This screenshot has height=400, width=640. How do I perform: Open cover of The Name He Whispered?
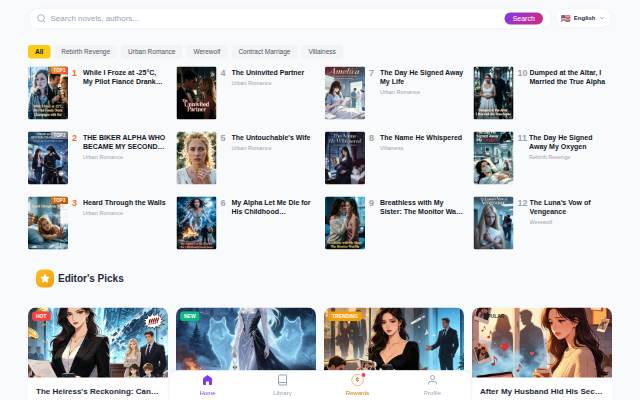(x=345, y=158)
